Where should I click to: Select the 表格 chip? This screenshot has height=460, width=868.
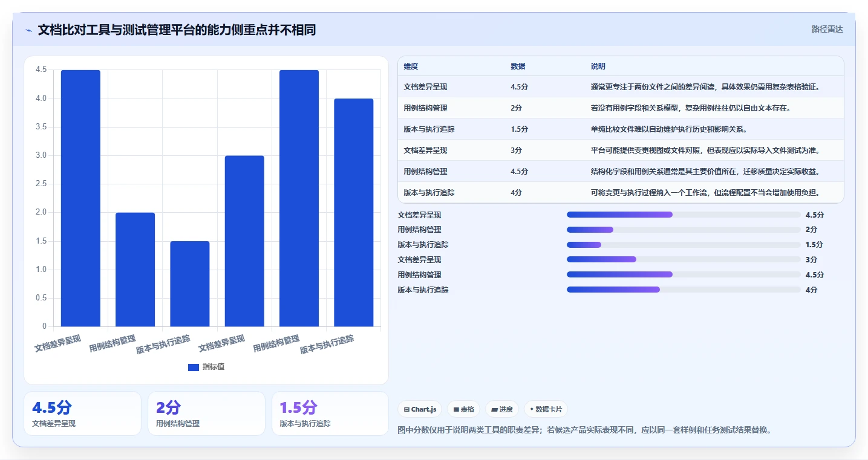(463, 409)
